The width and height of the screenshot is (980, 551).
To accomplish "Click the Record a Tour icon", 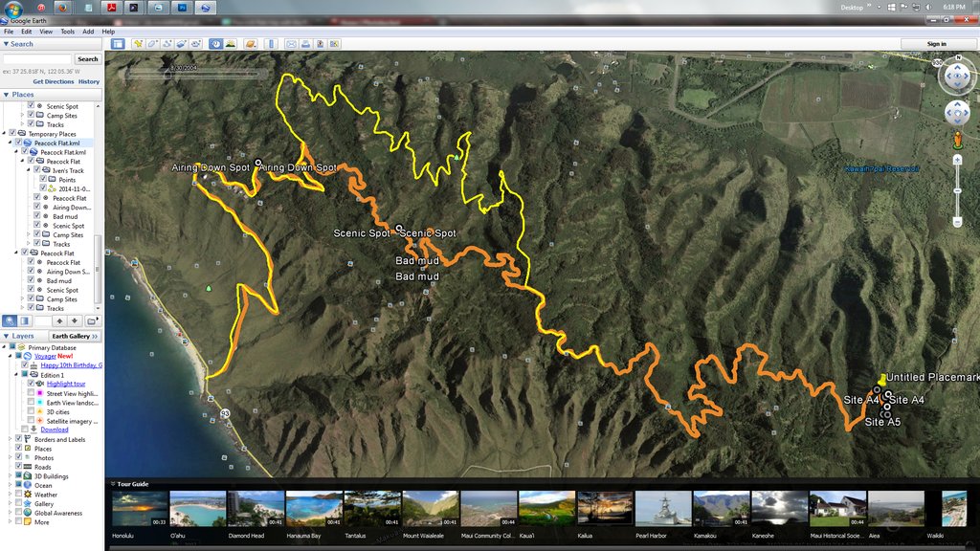I will (195, 44).
